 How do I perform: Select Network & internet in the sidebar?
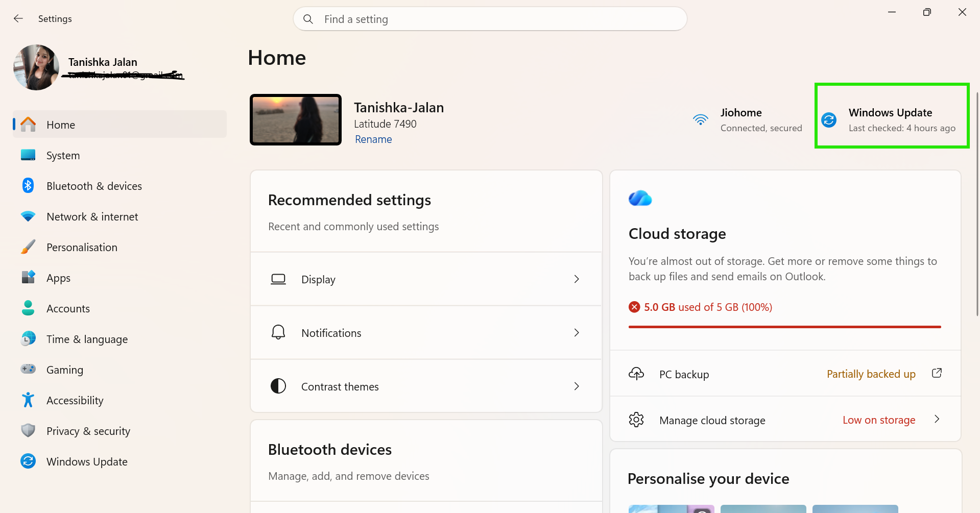[x=120, y=216]
